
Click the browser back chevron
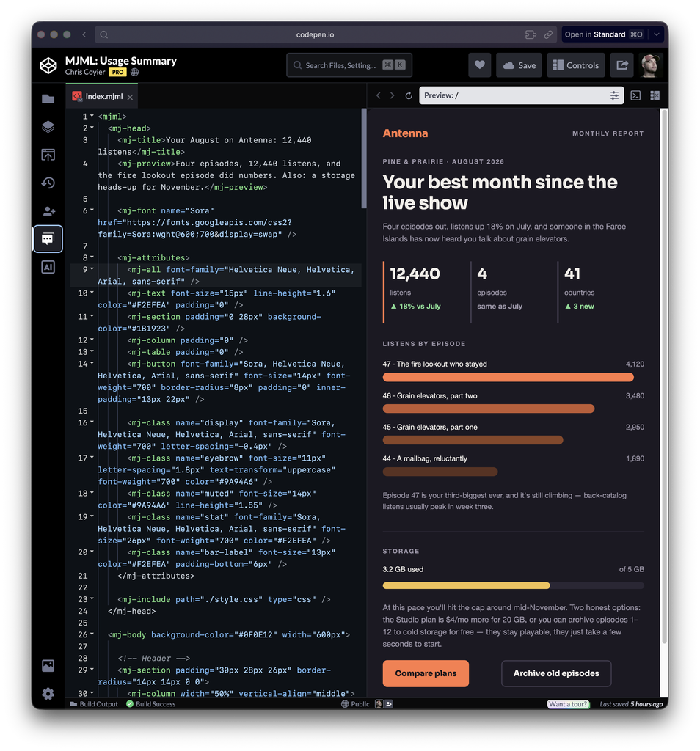point(84,34)
